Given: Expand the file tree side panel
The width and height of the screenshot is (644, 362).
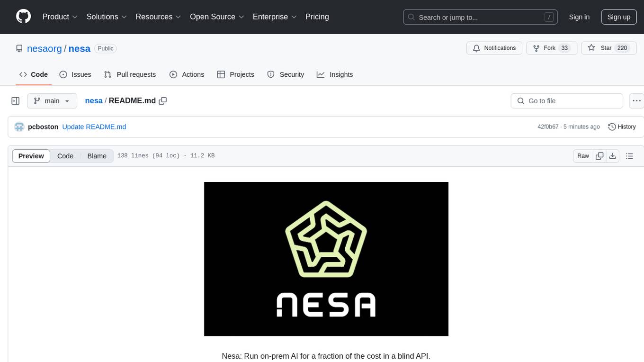Looking at the screenshot, I should [x=16, y=101].
